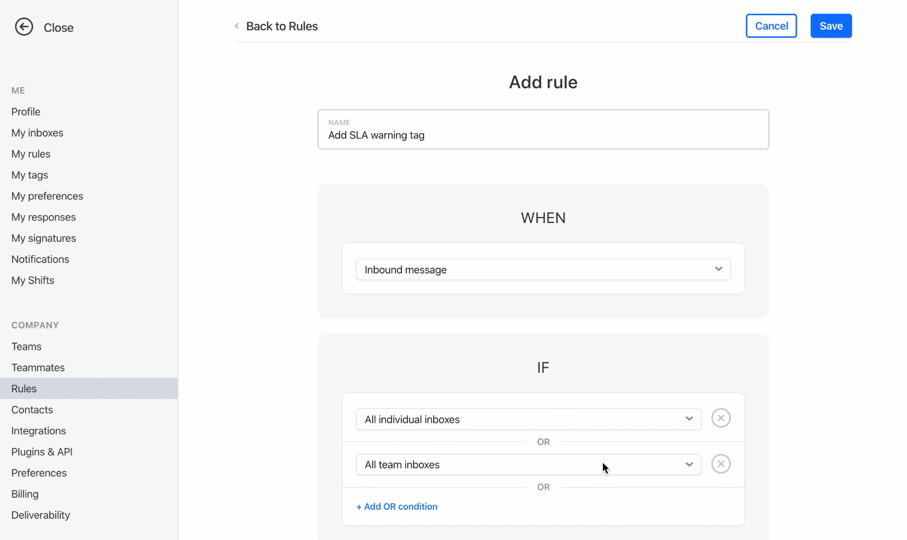The width and height of the screenshot is (907, 540).
Task: Select Plugins & API in sidebar
Action: [x=42, y=452]
